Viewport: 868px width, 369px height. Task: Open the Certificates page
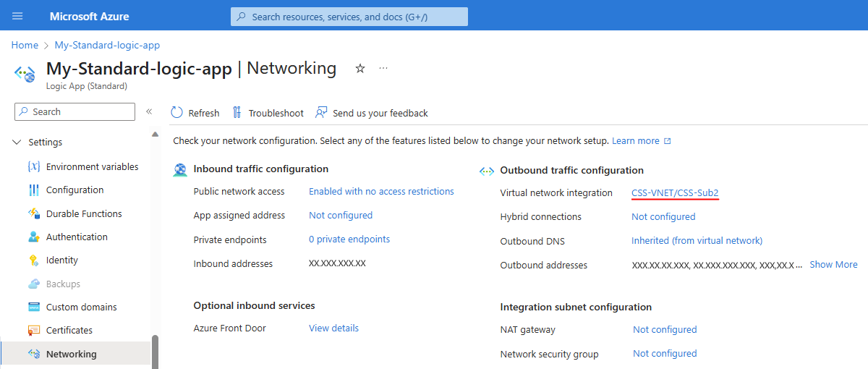pyautogui.click(x=69, y=331)
